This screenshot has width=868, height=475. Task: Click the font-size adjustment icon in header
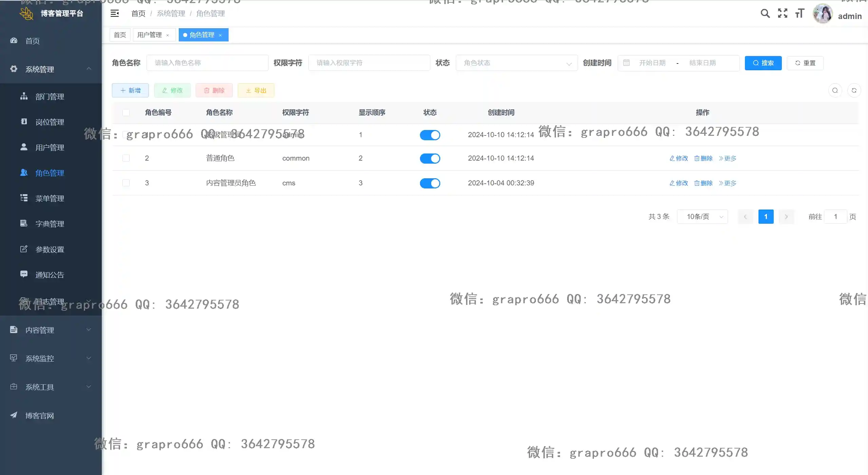799,14
